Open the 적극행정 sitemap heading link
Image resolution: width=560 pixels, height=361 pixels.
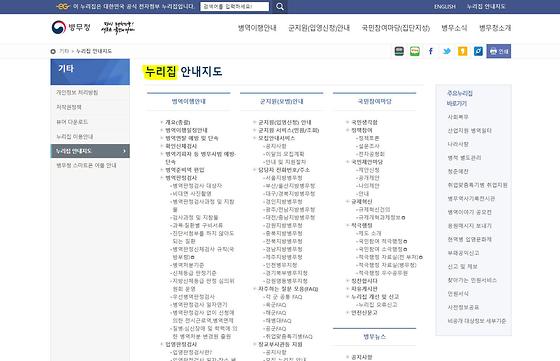coord(362,225)
